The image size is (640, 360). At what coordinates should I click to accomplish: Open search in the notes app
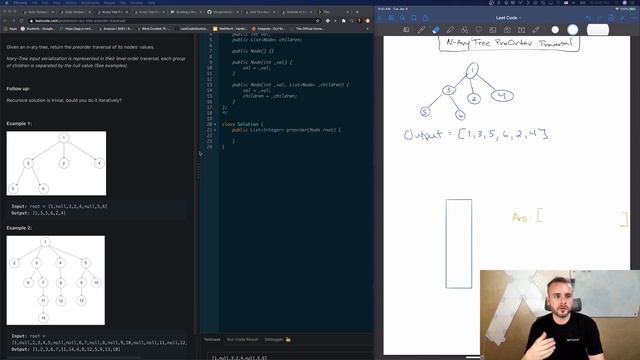point(402,18)
